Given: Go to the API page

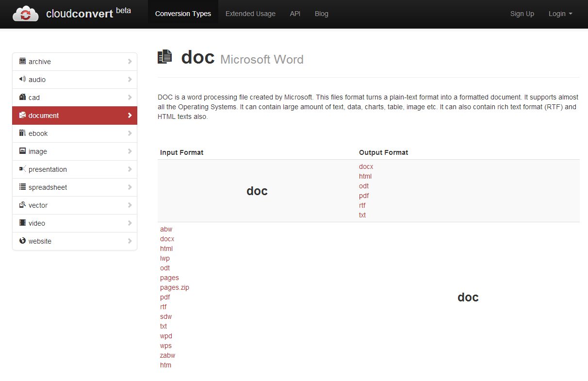Looking at the screenshot, I should tap(295, 14).
